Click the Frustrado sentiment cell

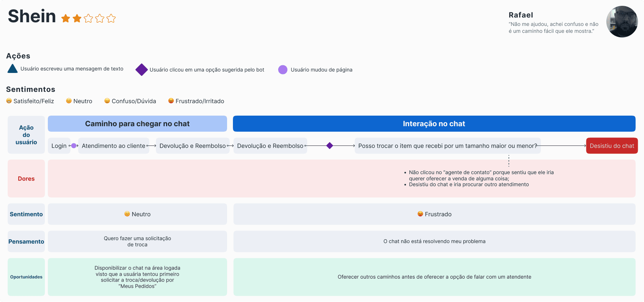pos(434,214)
